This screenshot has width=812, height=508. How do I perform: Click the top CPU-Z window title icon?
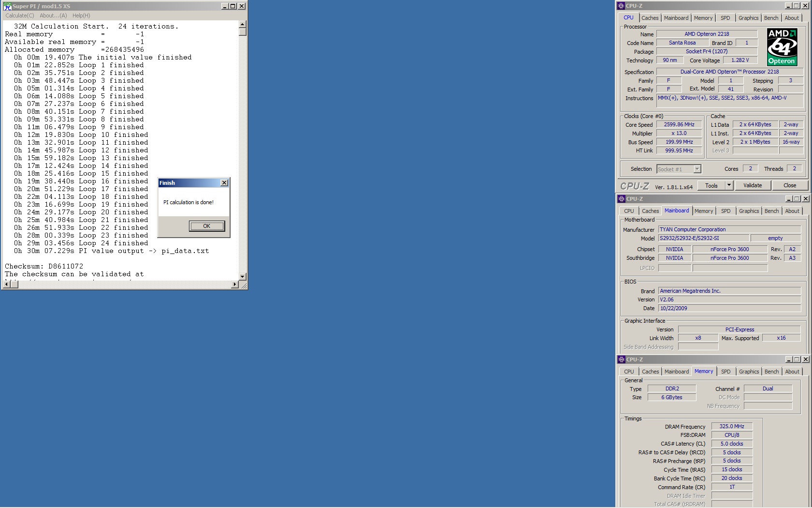(x=621, y=6)
